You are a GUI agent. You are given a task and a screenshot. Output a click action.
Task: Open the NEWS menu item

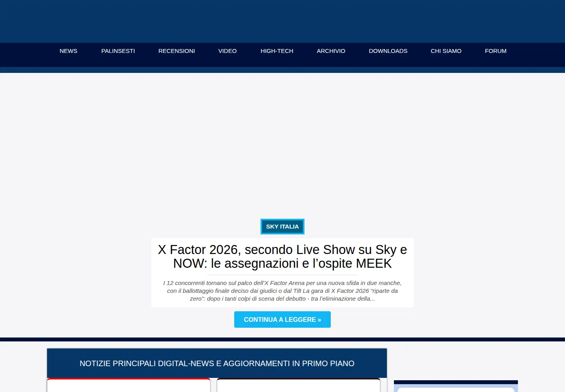coord(68,51)
